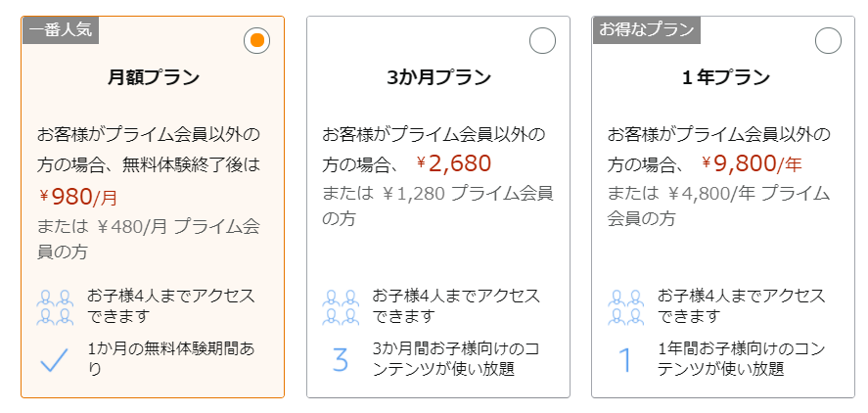
Task: Click the four-children icon in 1年プラン card
Action: [x=626, y=306]
